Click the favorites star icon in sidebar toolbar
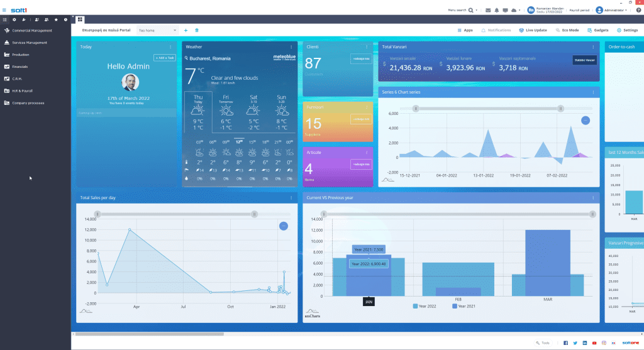 coord(56,20)
